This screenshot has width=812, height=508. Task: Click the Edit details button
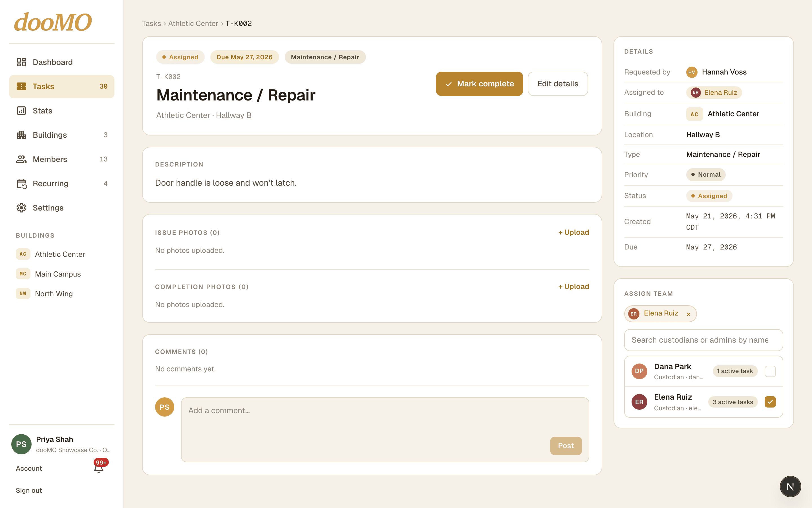558,84
